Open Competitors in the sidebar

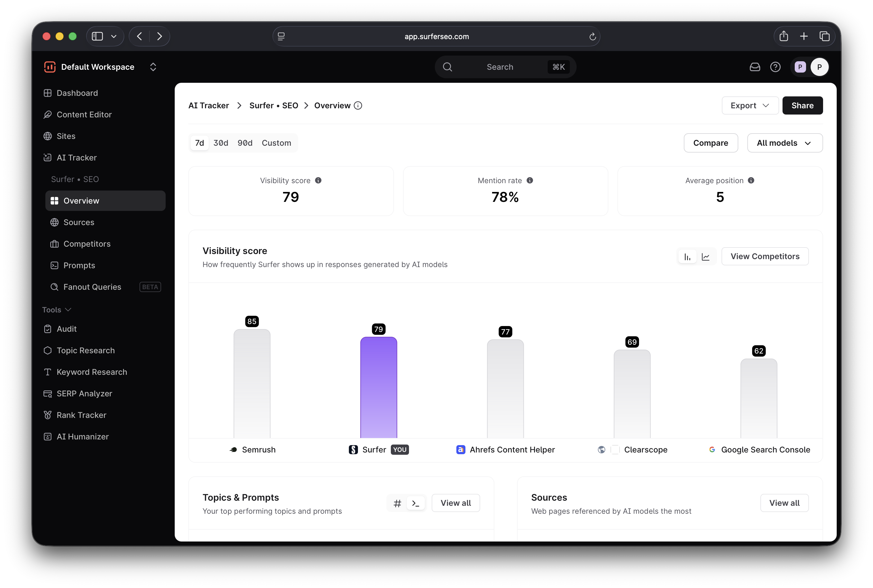(87, 244)
